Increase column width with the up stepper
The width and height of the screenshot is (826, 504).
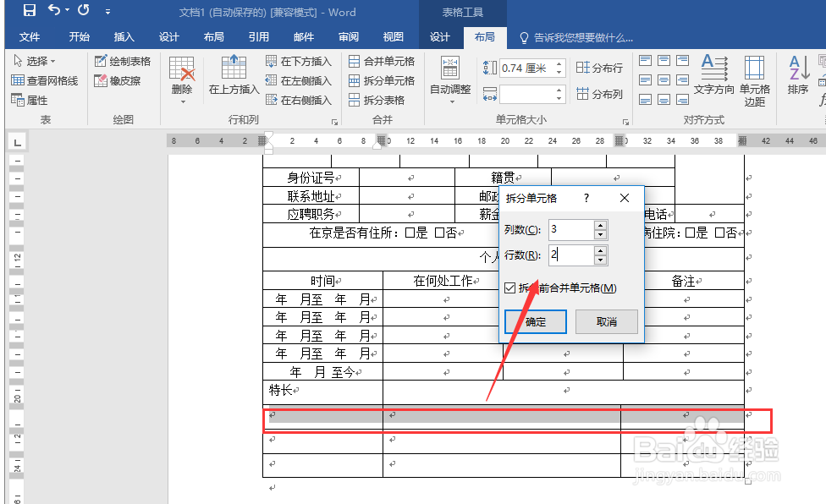[x=559, y=90]
